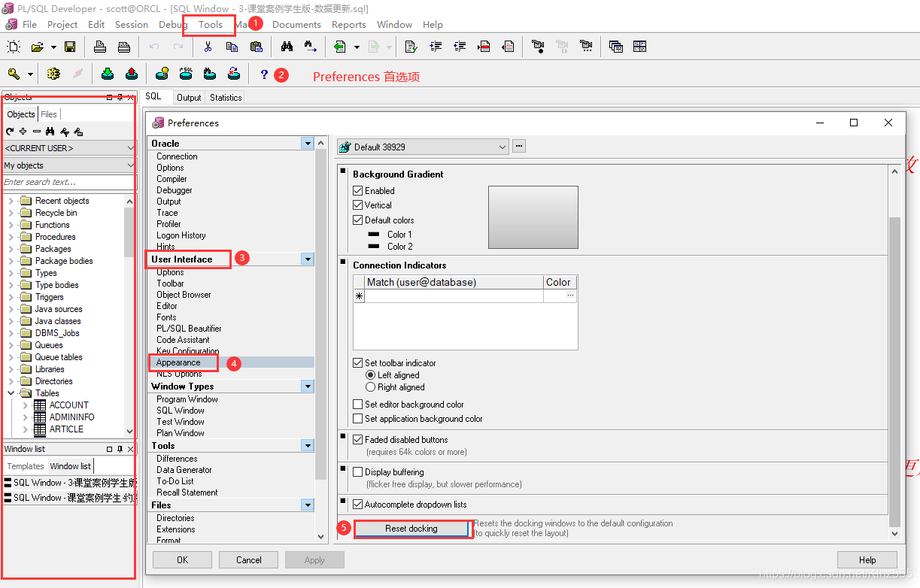Toggle the Default colors checkbox

358,220
